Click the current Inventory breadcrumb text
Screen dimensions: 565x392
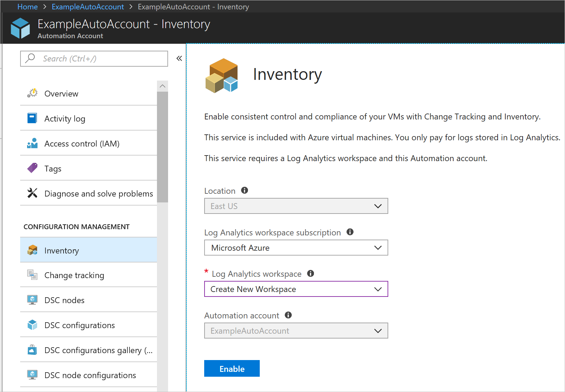pos(193,7)
